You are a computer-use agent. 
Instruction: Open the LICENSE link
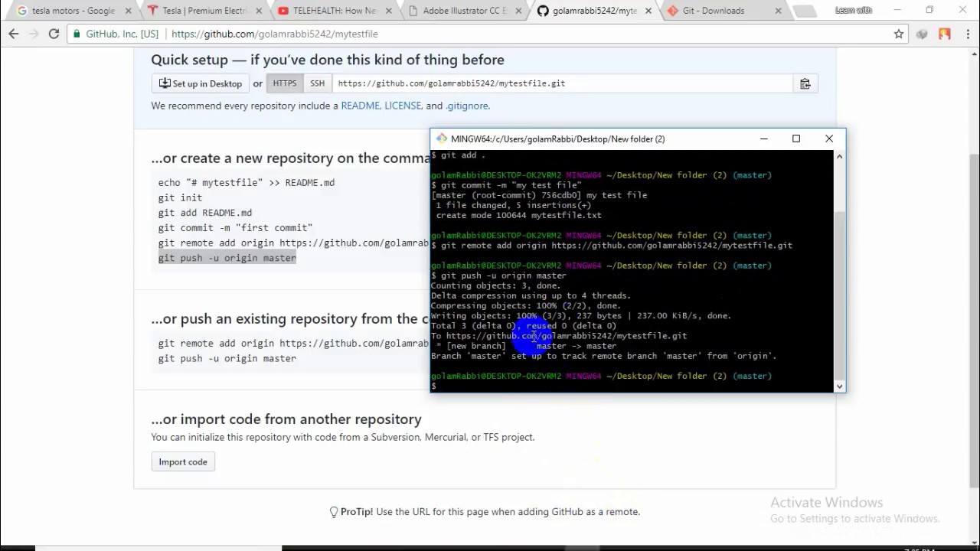pos(403,106)
